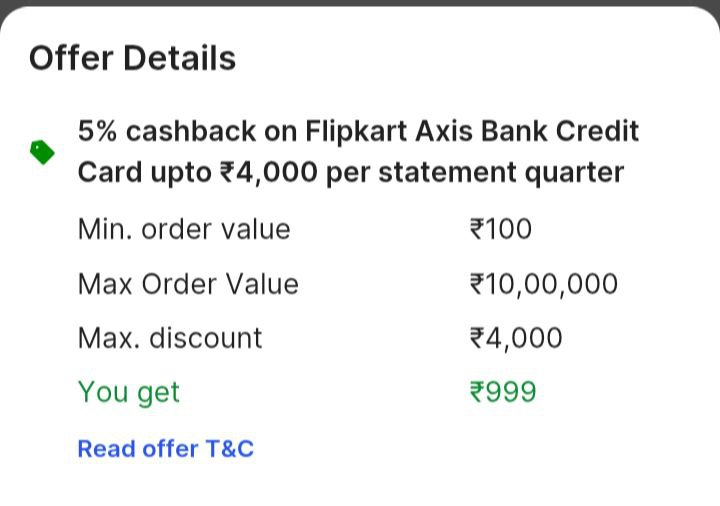Tap the empty space right of Read offer T&C
720x506 pixels.
480,448
